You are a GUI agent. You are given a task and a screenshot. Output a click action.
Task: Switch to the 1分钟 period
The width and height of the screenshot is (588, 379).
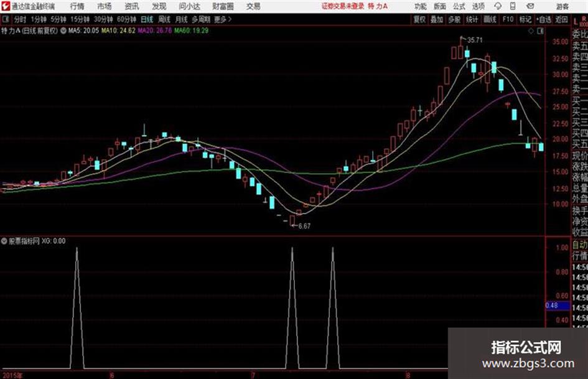pos(39,19)
